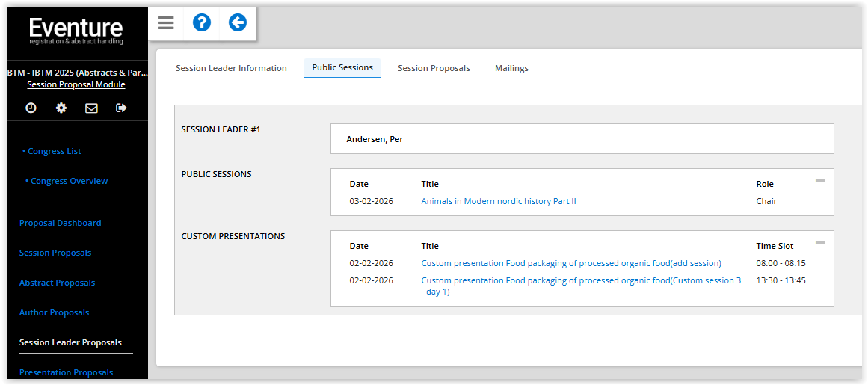Open Presentation Proposals sidebar link
Image resolution: width=868 pixels, height=385 pixels.
[66, 372]
